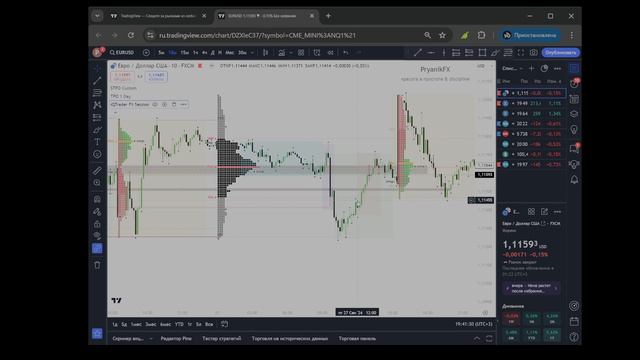This screenshot has width=640, height=360.
Task: Select the trend line drawing tool in left sidebar
Action: click(97, 80)
